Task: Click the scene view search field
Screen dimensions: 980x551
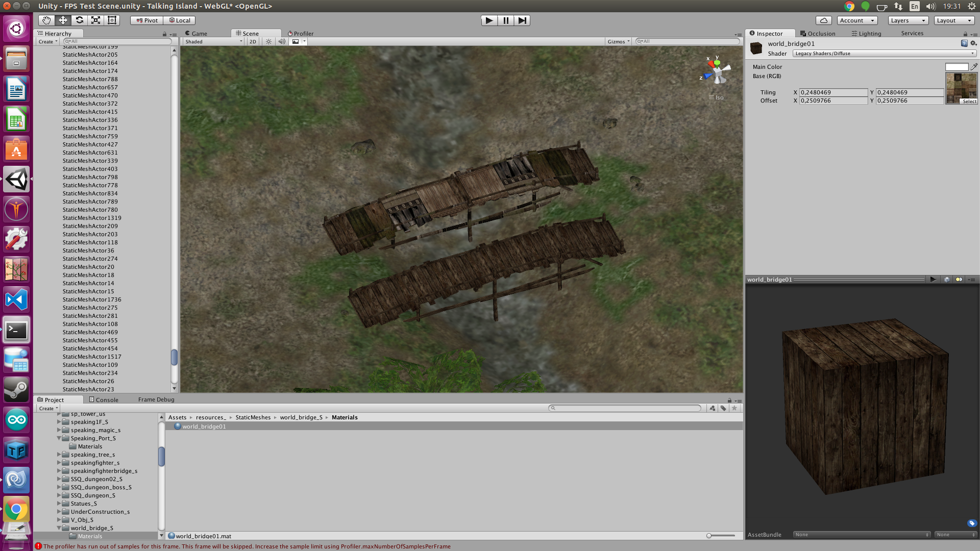Action: [x=688, y=41]
